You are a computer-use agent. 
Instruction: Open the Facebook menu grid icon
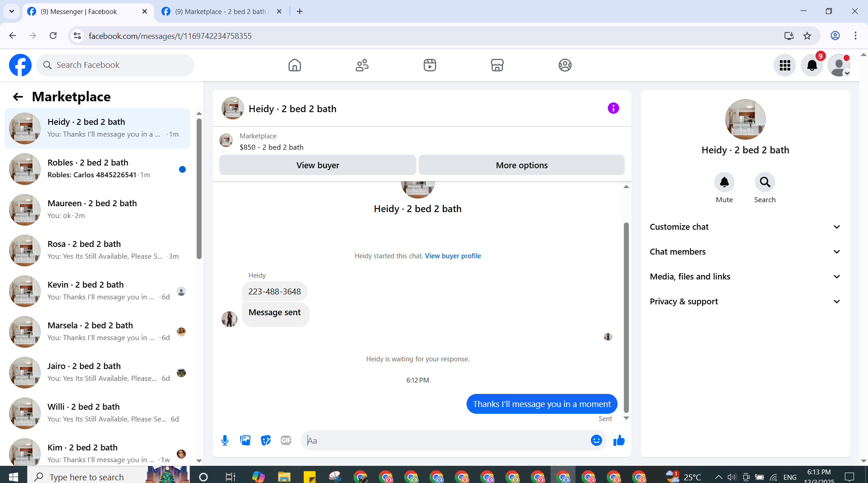pyautogui.click(x=785, y=65)
